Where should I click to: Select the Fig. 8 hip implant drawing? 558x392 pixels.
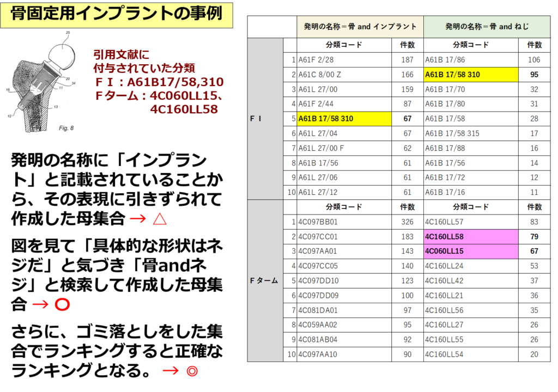pyautogui.click(x=41, y=82)
